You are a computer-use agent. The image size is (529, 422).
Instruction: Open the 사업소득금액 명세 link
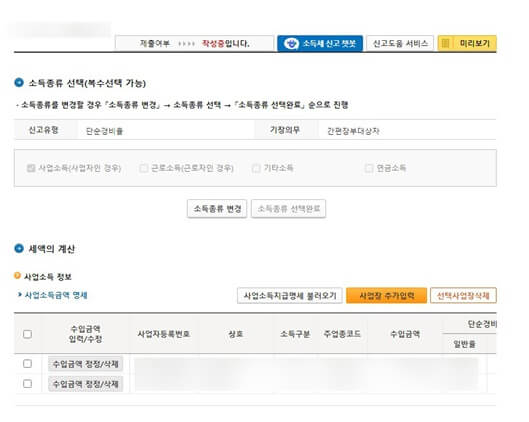[56, 295]
